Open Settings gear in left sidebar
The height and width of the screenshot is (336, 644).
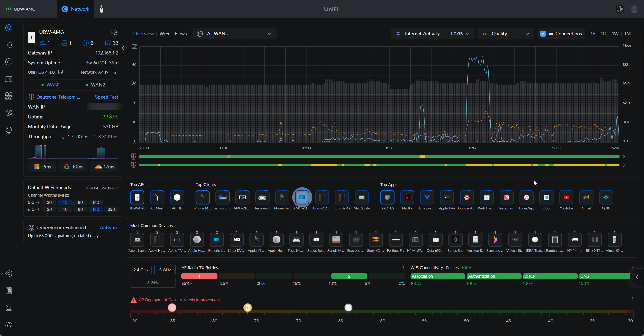coord(9,274)
